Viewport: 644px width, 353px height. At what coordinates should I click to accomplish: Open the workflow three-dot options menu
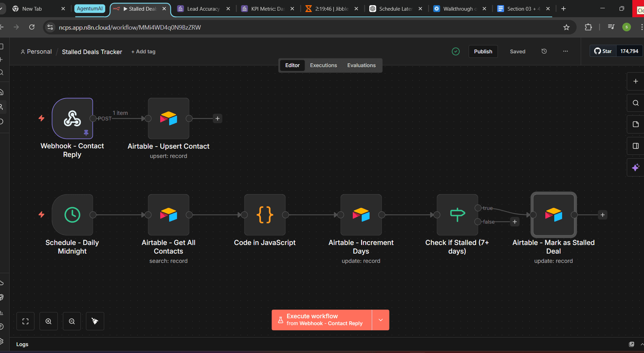coord(565,51)
